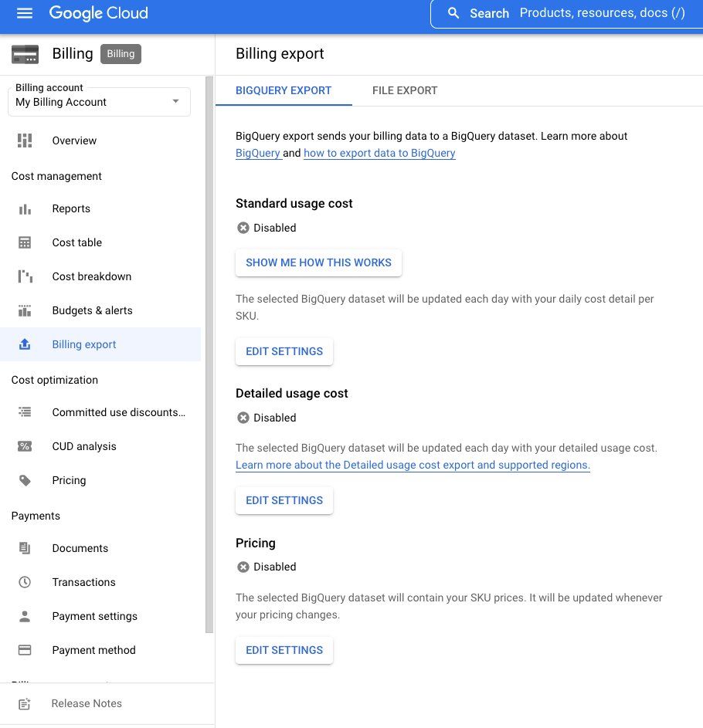Click the Budgets & alerts icon

coord(25,310)
